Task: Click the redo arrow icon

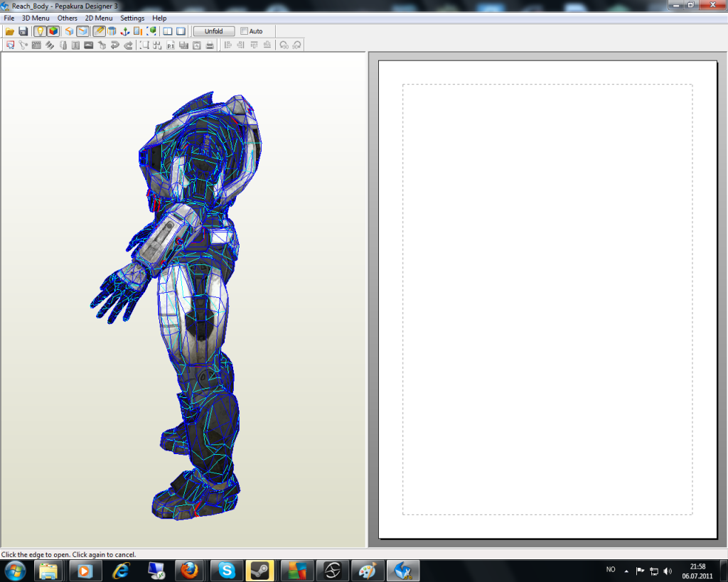Action: tap(128, 45)
